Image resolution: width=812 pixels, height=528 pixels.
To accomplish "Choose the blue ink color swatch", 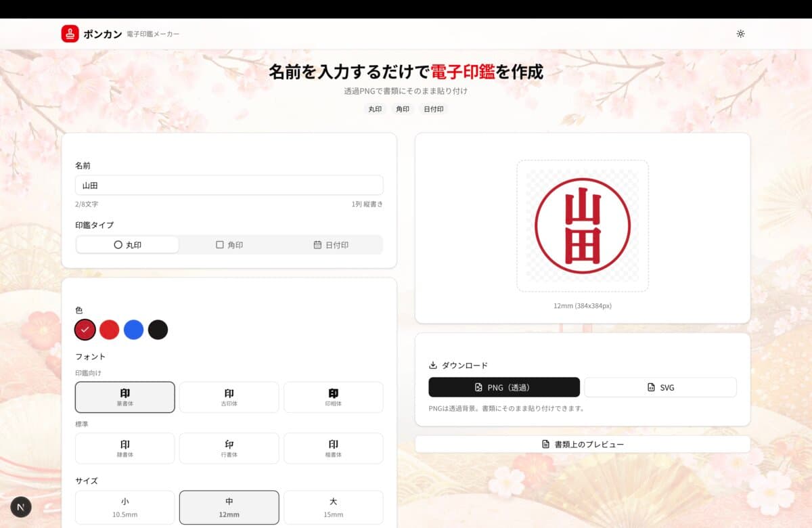I will click(x=133, y=330).
